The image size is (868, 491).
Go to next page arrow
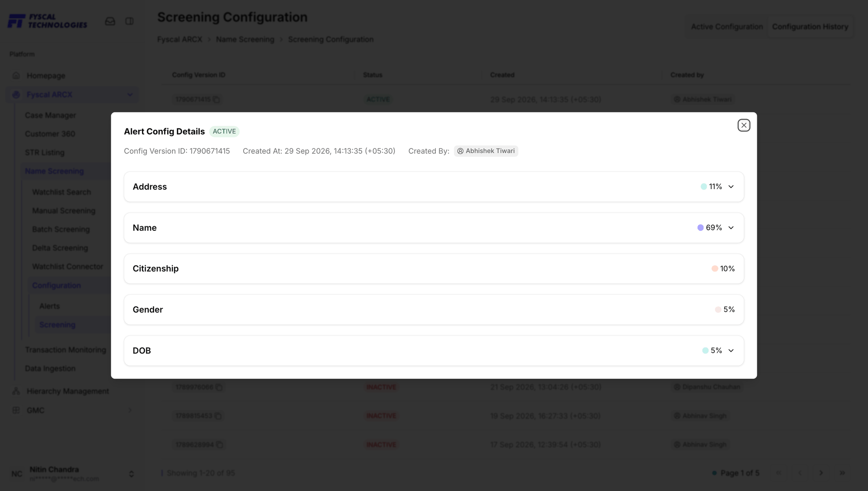click(x=821, y=473)
